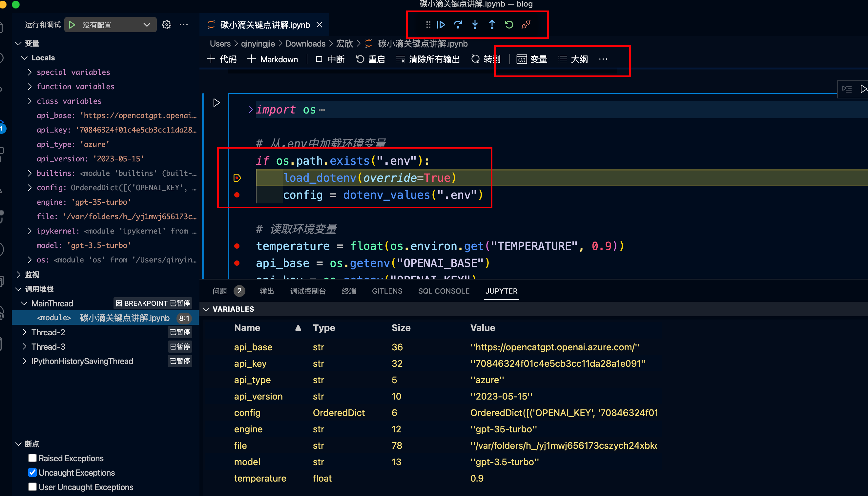Screen dimensions: 868x496
Task: Click the green Restart debug icon
Action: click(x=509, y=25)
